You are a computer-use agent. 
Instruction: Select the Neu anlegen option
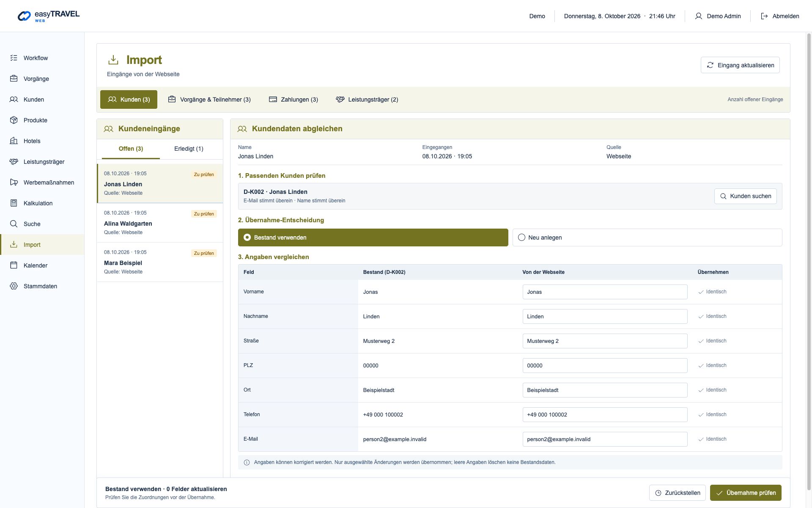647,237
